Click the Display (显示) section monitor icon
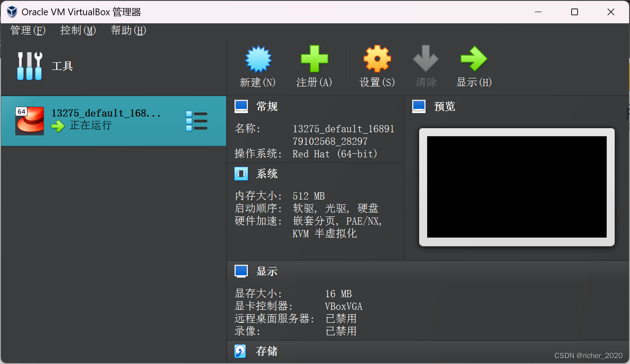 click(241, 271)
